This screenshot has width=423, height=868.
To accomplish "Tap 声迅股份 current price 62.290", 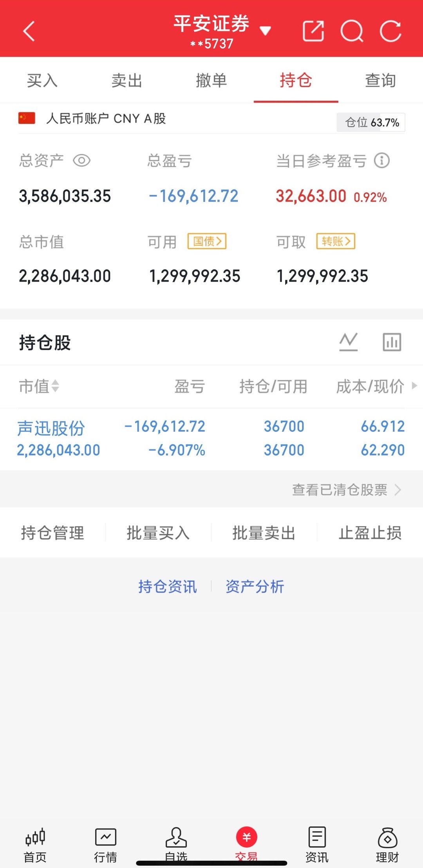I will 383,450.
